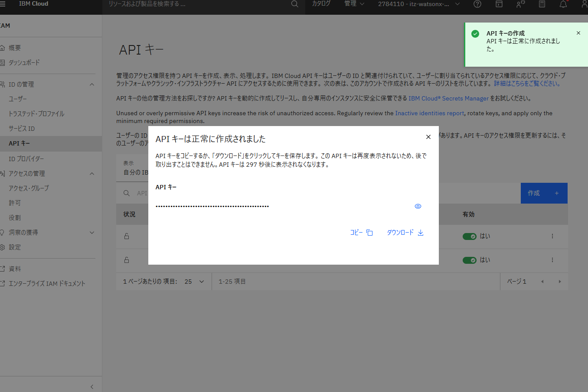The height and width of the screenshot is (392, 588).
Task: Click the search magnifier icon in header
Action: (x=295, y=4)
